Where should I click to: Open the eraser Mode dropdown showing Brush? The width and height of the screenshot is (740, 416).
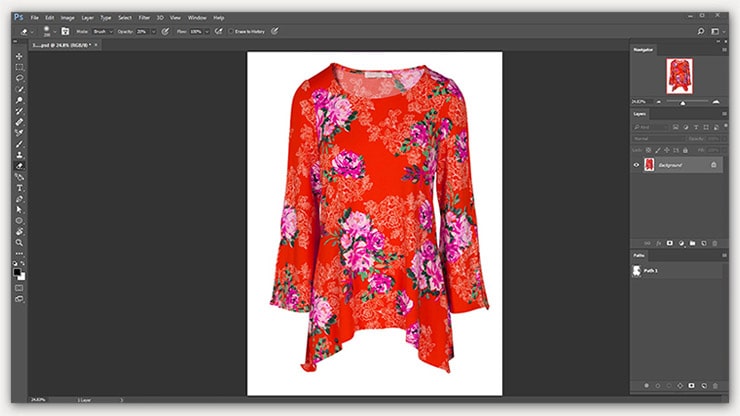(102, 32)
